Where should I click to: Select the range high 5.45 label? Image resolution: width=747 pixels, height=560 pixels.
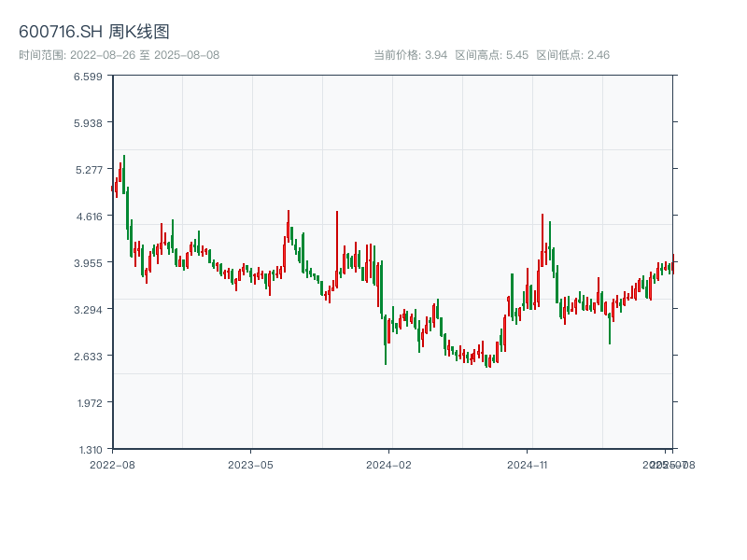pos(492,55)
